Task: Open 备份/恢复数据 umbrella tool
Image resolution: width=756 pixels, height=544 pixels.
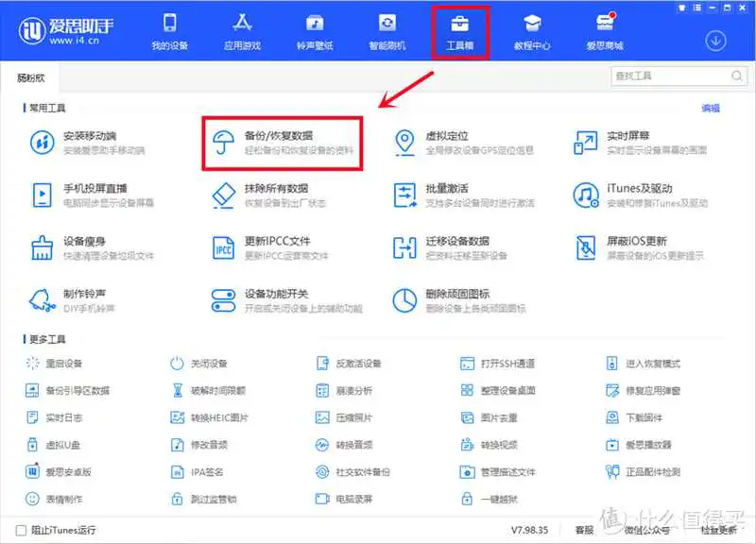Action: tap(283, 143)
